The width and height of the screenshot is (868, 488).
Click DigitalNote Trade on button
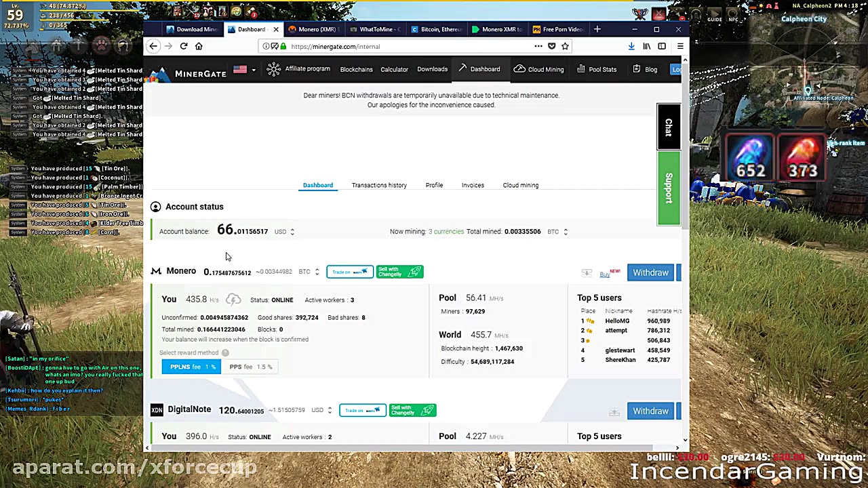pos(363,410)
